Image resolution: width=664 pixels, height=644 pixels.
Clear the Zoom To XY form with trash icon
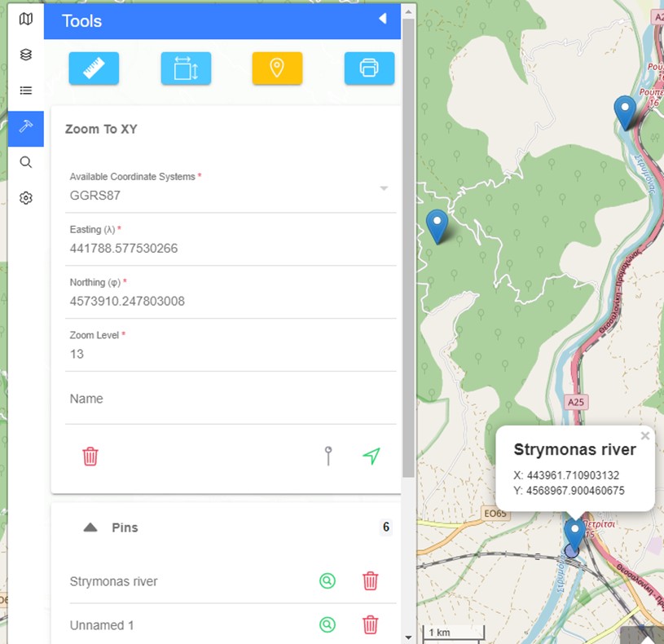tap(90, 457)
